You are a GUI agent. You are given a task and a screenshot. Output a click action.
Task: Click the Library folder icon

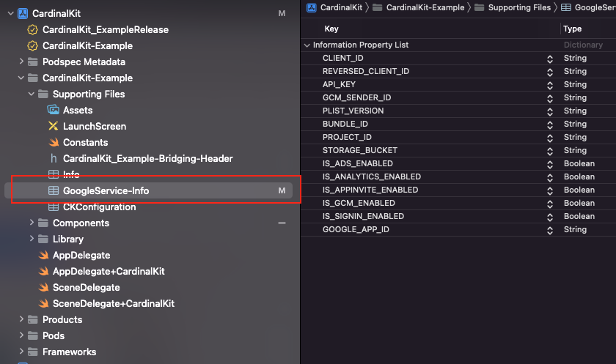pos(43,239)
